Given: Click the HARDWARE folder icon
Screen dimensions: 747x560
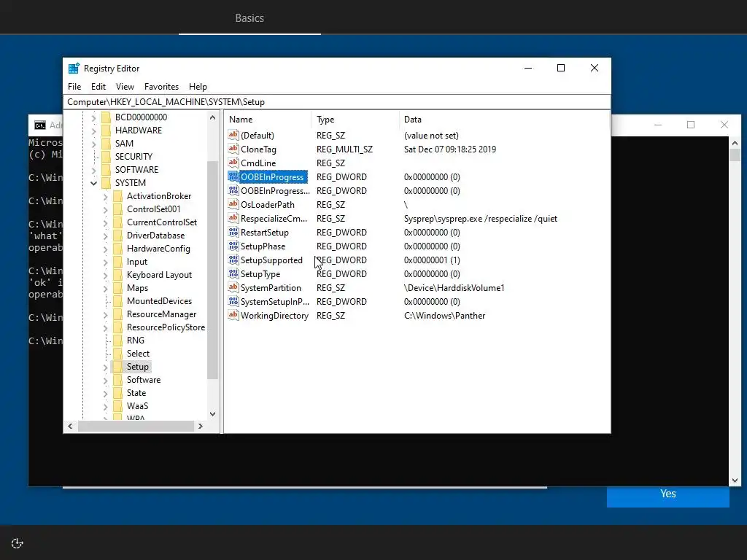Looking at the screenshot, I should (107, 130).
